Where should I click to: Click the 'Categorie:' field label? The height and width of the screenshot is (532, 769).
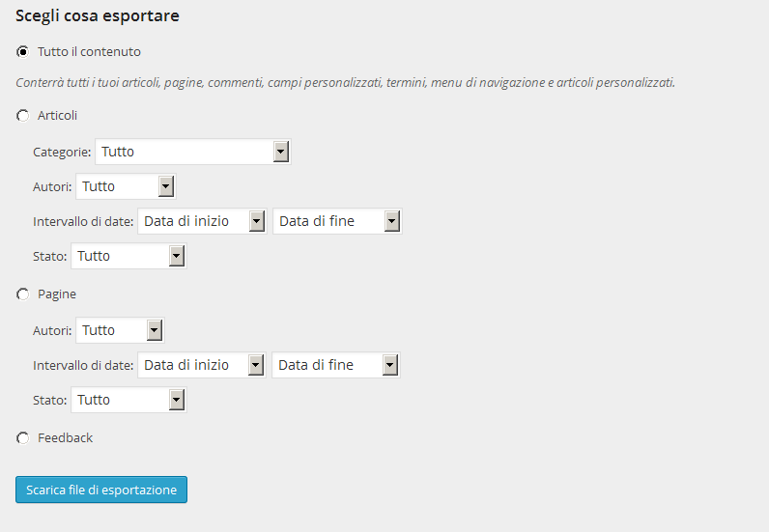point(62,153)
